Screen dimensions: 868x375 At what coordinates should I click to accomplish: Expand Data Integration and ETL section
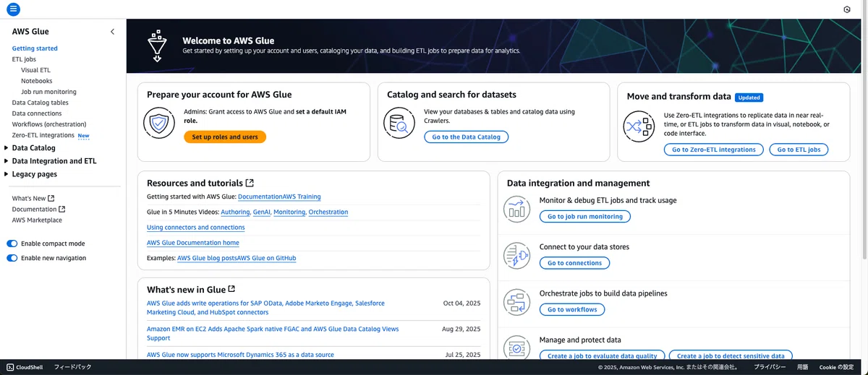pos(7,161)
